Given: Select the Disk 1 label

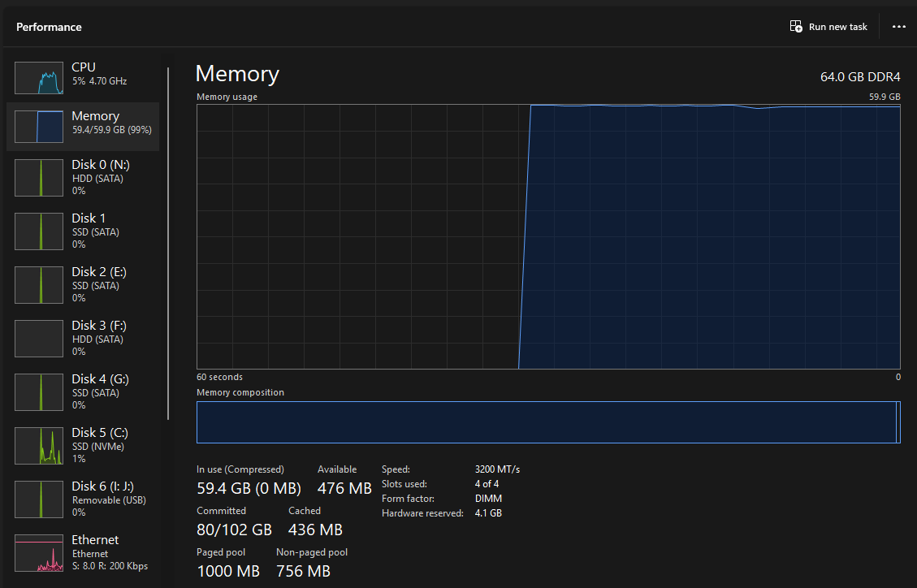Looking at the screenshot, I should coord(89,218).
